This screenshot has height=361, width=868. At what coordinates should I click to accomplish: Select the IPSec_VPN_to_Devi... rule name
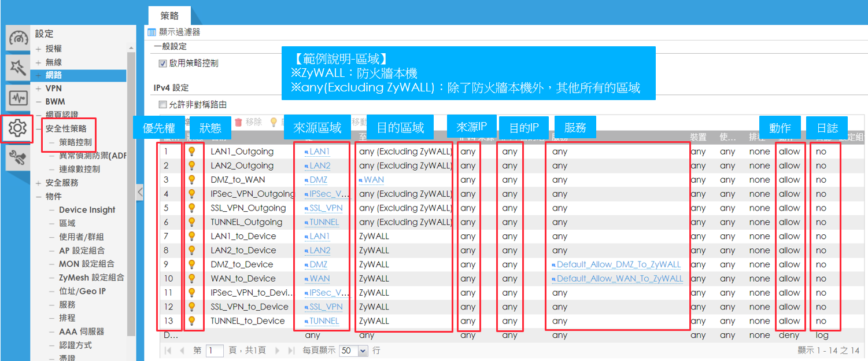[252, 293]
